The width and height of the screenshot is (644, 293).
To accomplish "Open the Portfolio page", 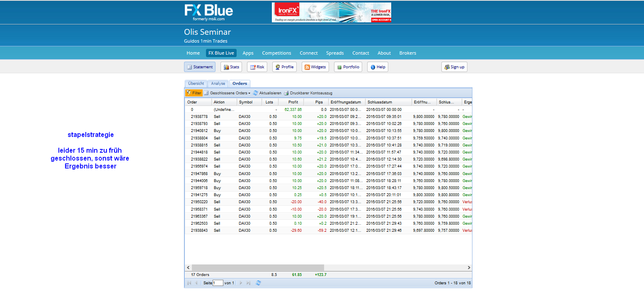I will coord(348,67).
